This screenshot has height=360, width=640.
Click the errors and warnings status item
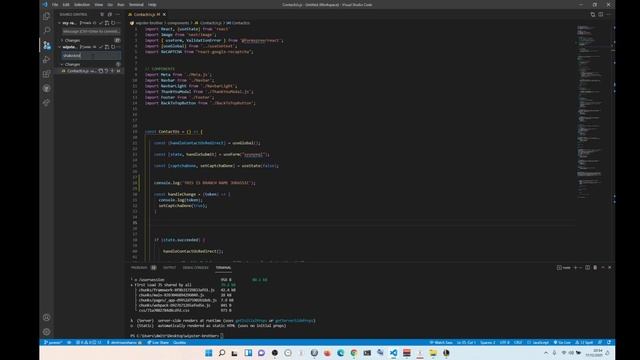[x=89, y=342]
